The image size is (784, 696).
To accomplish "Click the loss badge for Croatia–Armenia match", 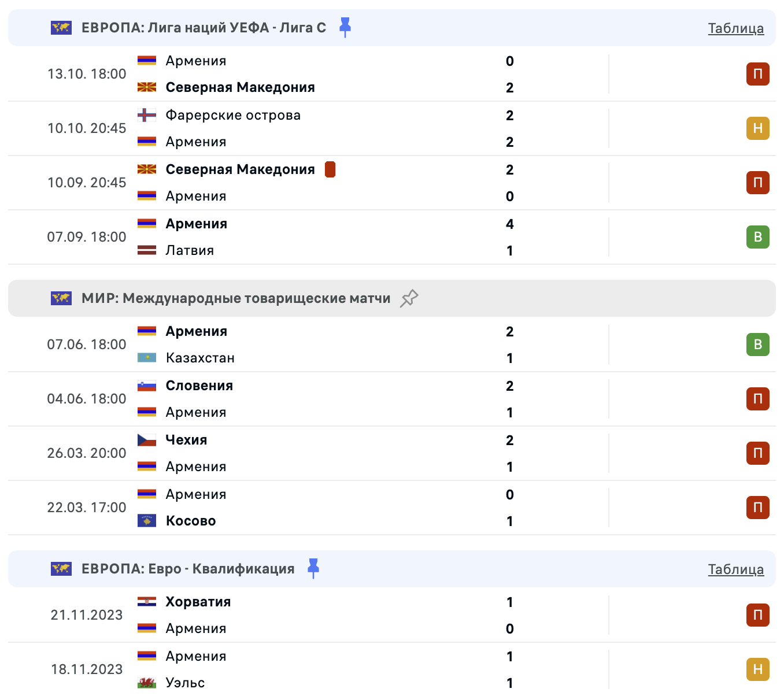I will 757,615.
